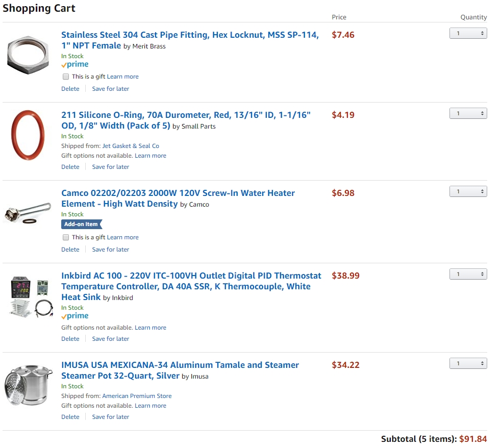Open quantity dropdown for the silicone O-ring

468,113
